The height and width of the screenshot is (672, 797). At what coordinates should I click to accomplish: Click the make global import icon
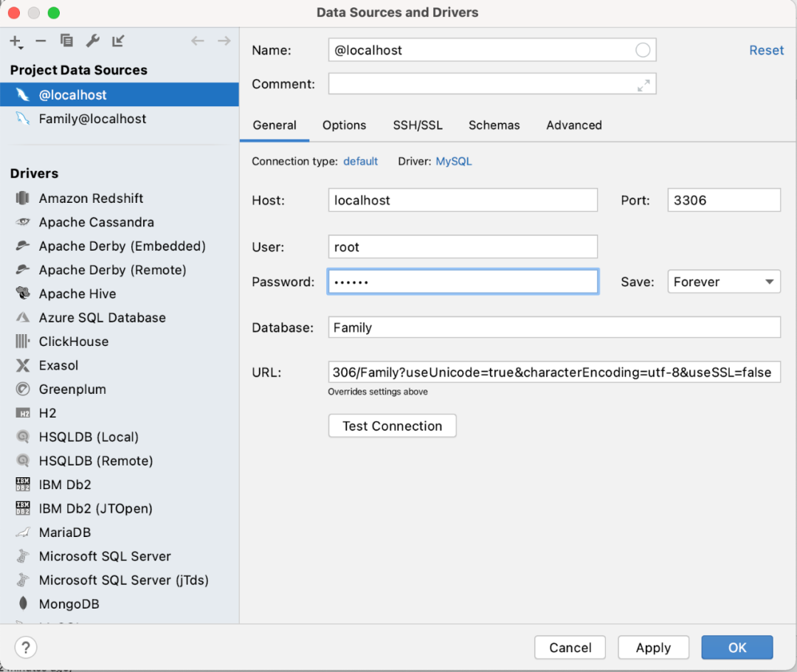point(118,41)
